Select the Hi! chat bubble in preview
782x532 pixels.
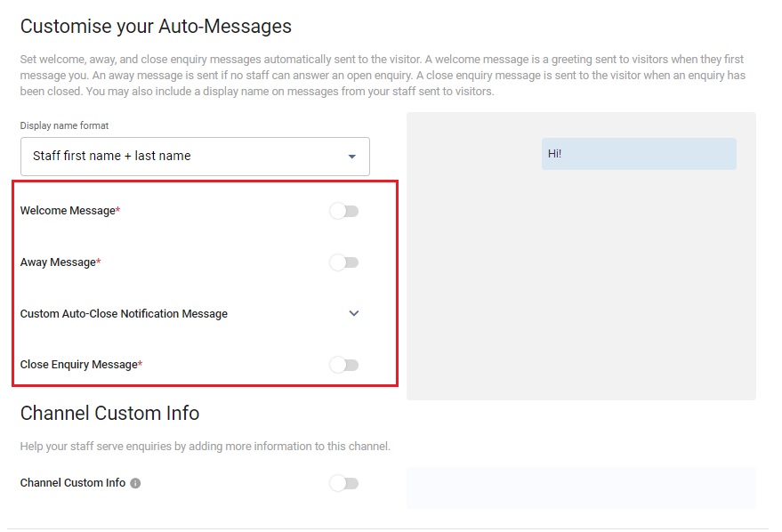pos(639,154)
